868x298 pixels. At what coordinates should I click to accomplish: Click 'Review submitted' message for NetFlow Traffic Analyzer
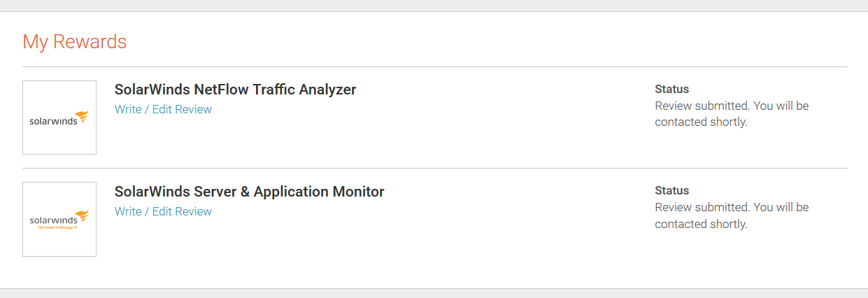coord(699,106)
